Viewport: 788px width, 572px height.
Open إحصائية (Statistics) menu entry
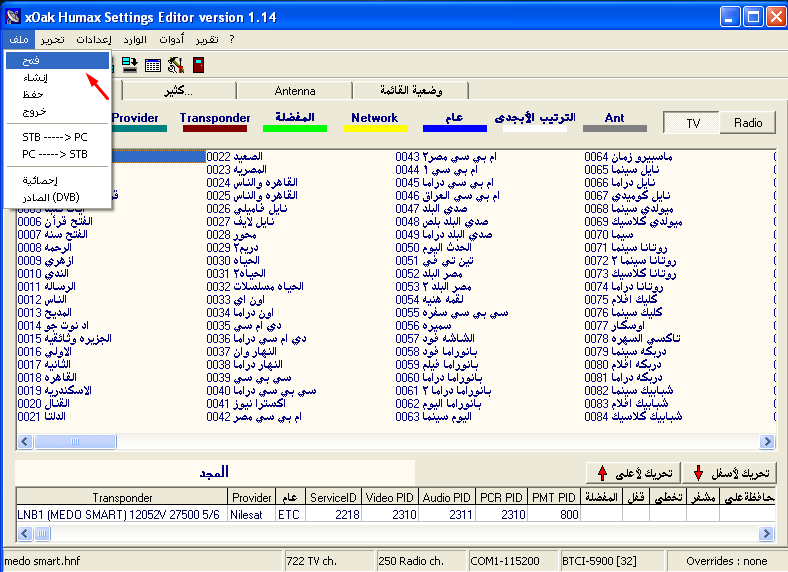(57, 180)
